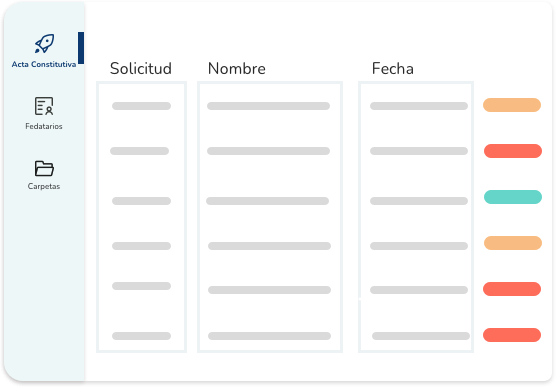The height and width of the screenshot is (387, 556).
Task: Click the Solicitud column header
Action: tap(141, 68)
